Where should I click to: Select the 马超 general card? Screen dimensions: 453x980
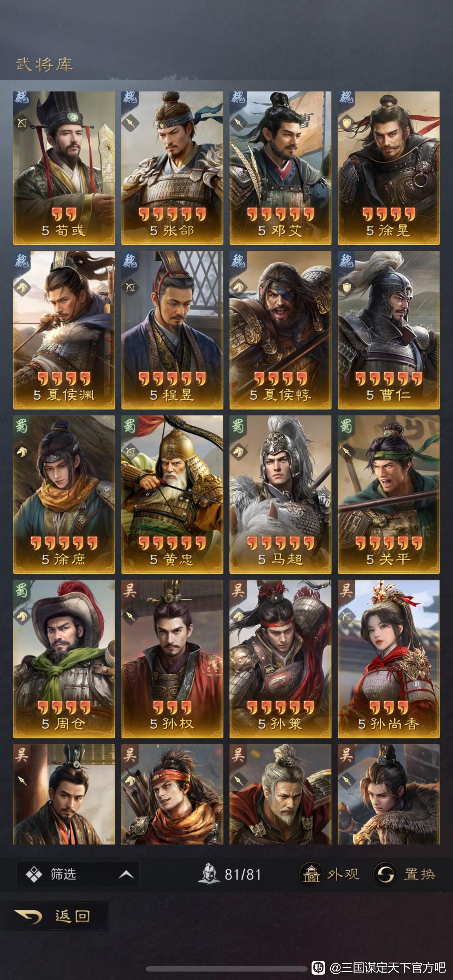pos(280,494)
